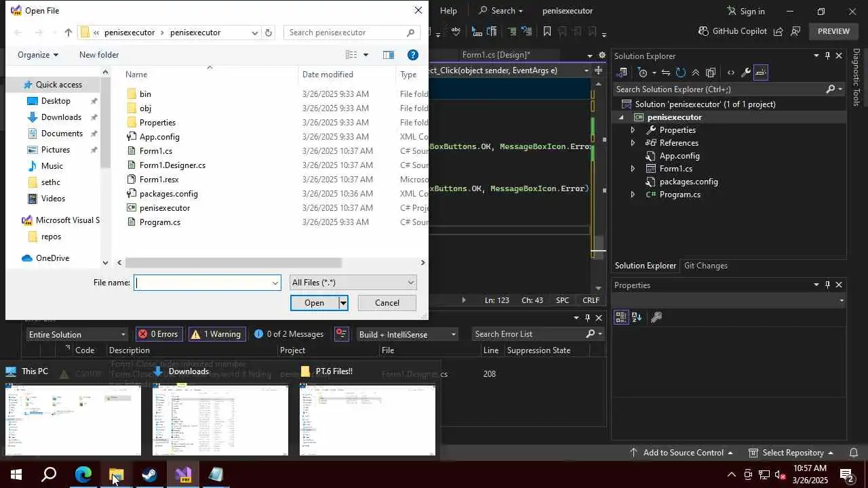Toggle the 0 Errors filter in Error List
868x488 pixels.
point(158,334)
